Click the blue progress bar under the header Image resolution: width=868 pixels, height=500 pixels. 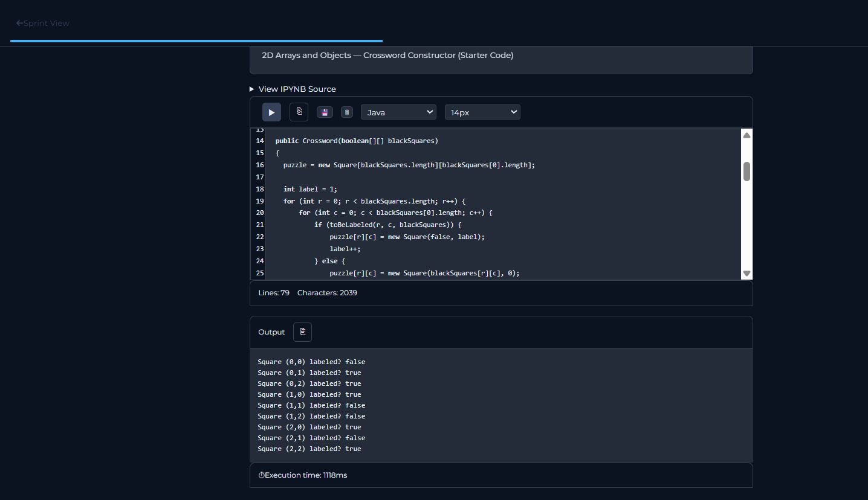click(x=196, y=41)
